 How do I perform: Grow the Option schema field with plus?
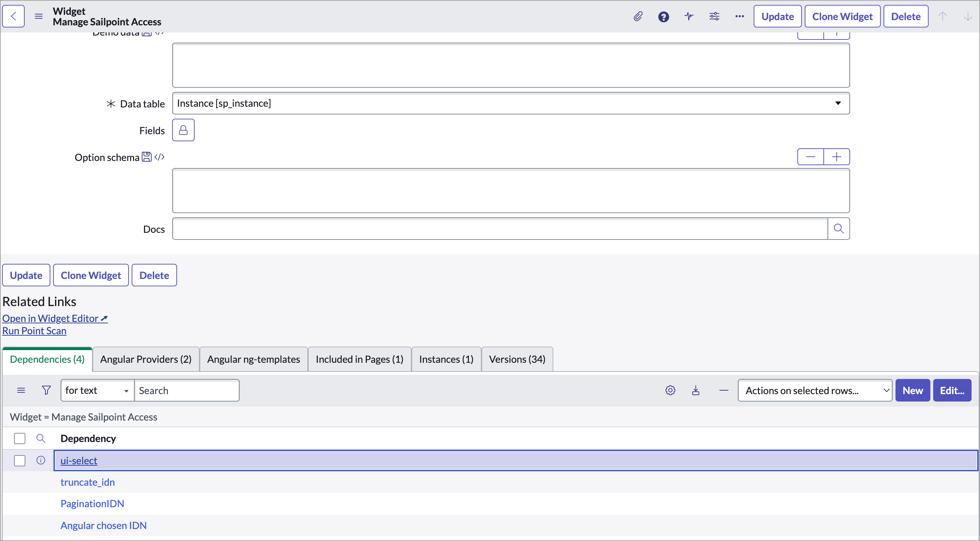click(837, 157)
